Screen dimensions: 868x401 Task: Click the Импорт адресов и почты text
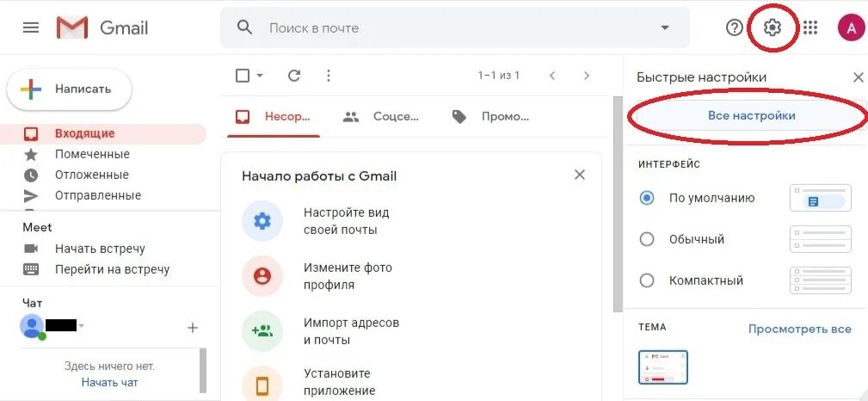(x=351, y=331)
